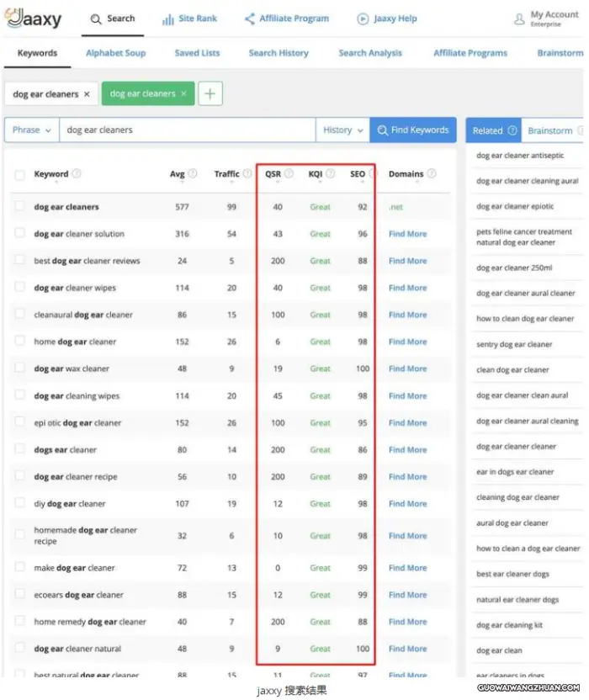Click the Traffic column help icon
589x700 pixels.
point(247,173)
